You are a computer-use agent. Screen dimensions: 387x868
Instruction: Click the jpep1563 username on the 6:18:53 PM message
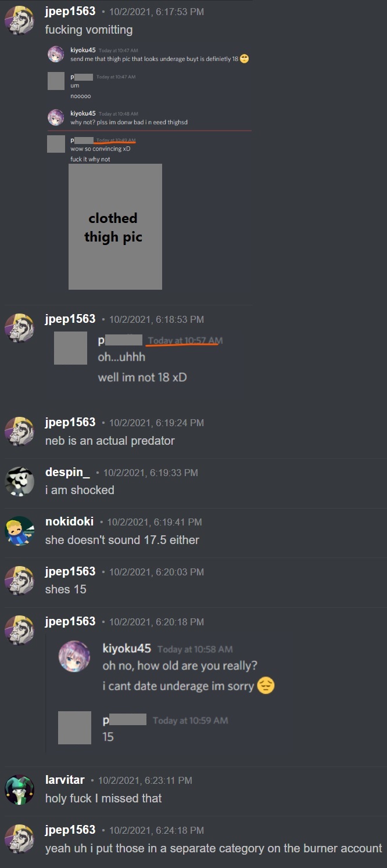(x=70, y=319)
